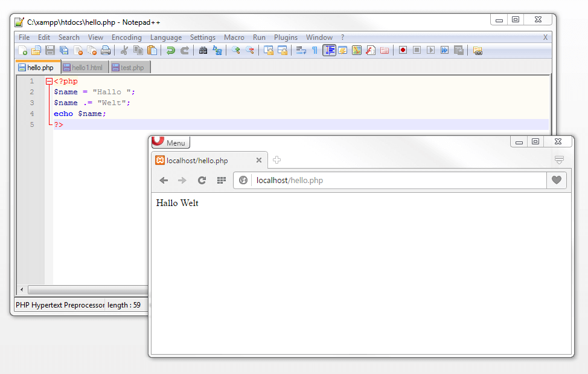Zoom in with the magnifier plus icon

point(236,50)
